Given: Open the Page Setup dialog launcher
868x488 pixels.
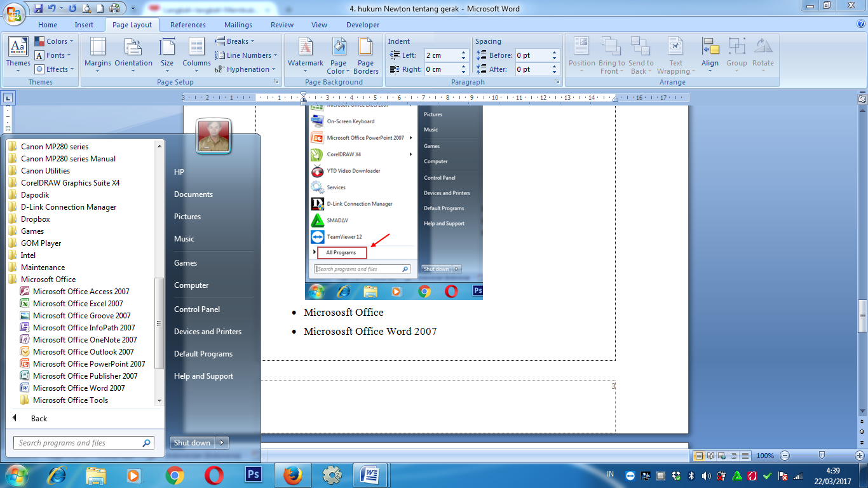Looking at the screenshot, I should point(276,82).
